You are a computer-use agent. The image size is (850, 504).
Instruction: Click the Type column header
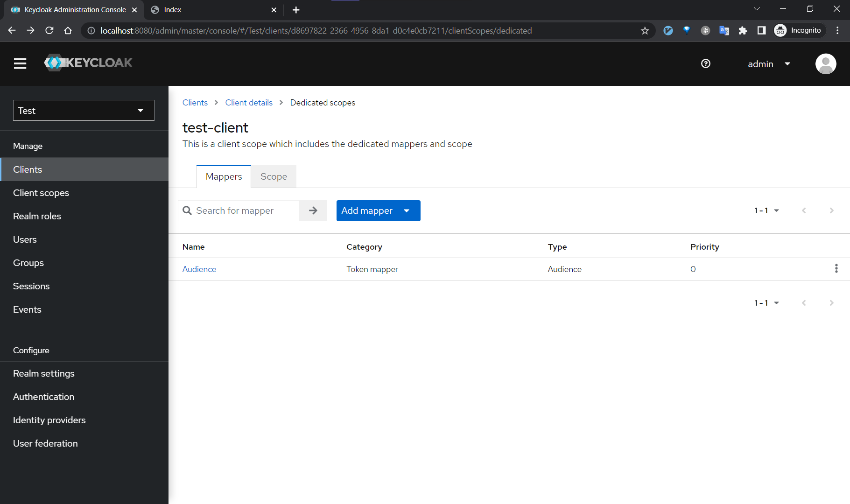coord(557,247)
